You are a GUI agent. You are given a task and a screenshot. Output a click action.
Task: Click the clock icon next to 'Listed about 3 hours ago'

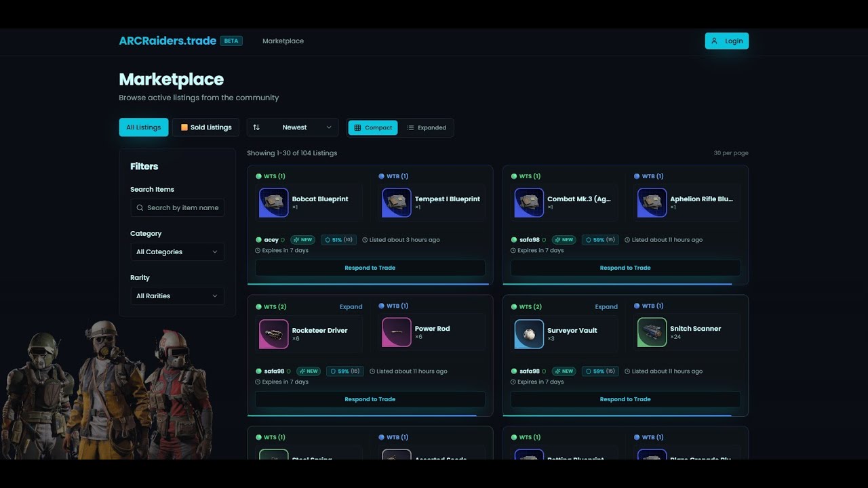pos(365,240)
